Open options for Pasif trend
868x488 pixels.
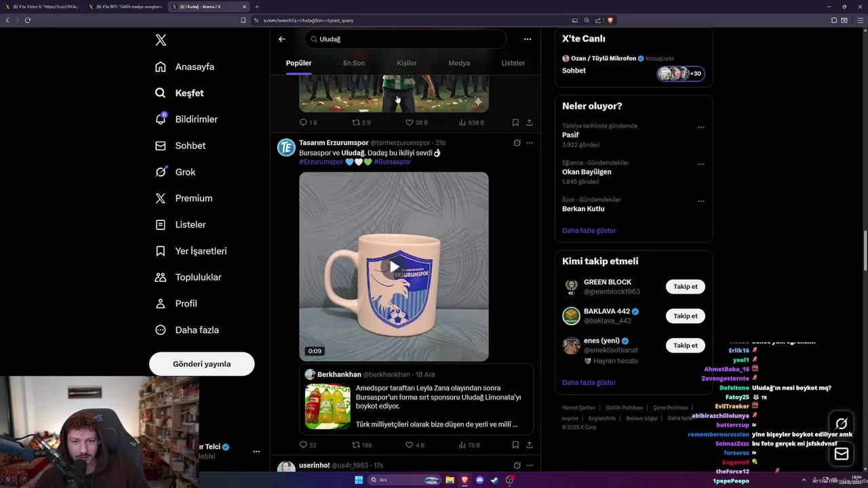pyautogui.click(x=701, y=127)
